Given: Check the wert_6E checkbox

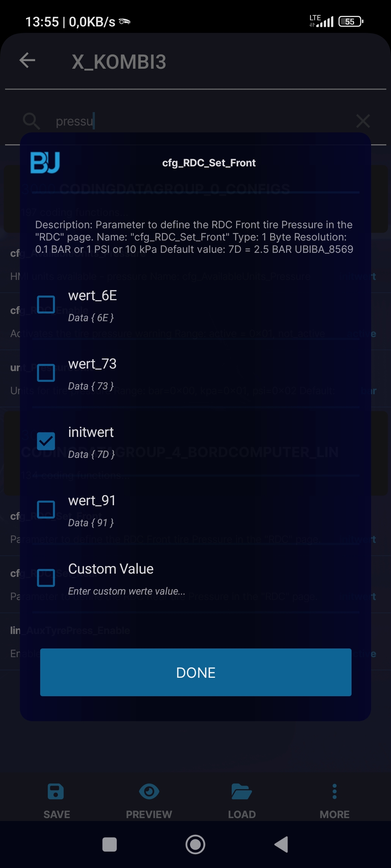Looking at the screenshot, I should [x=46, y=305].
